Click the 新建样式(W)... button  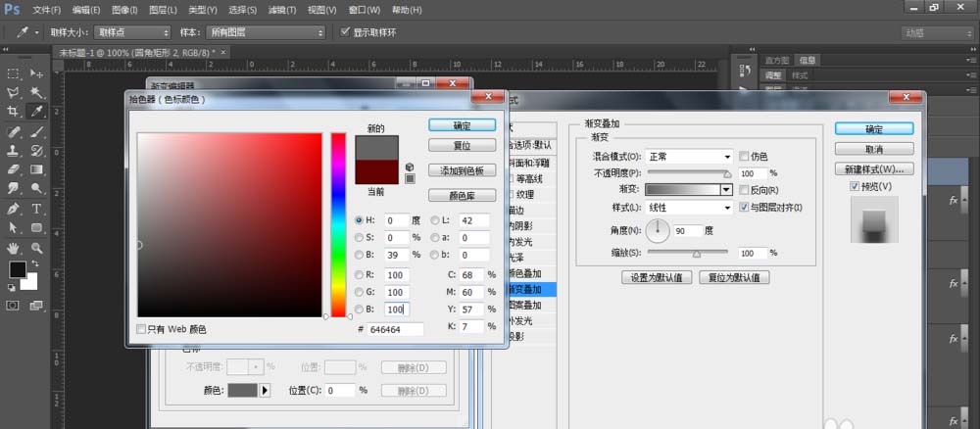[x=874, y=168]
